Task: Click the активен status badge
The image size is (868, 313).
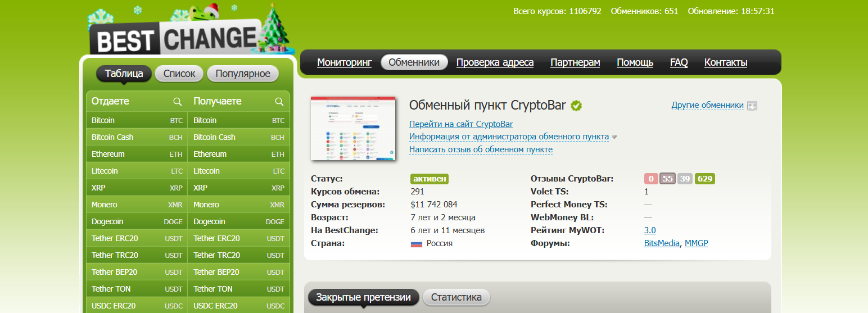Action: point(430,179)
